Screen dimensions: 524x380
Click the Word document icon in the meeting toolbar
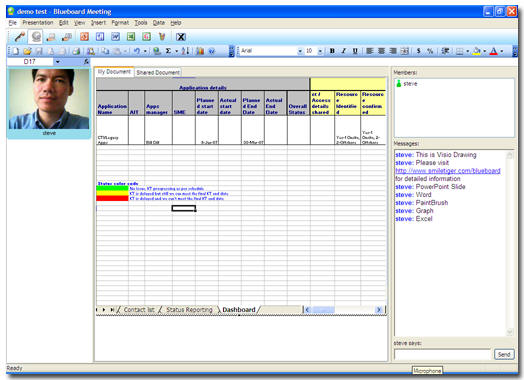pos(115,36)
